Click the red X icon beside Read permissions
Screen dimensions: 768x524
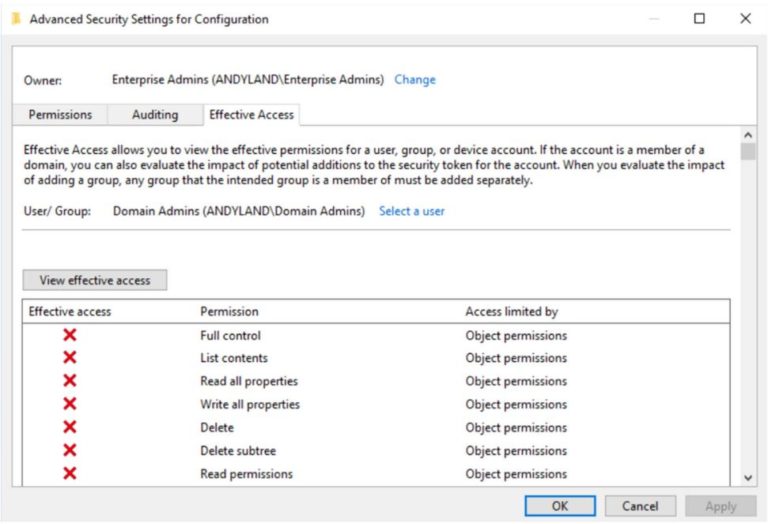pos(70,473)
